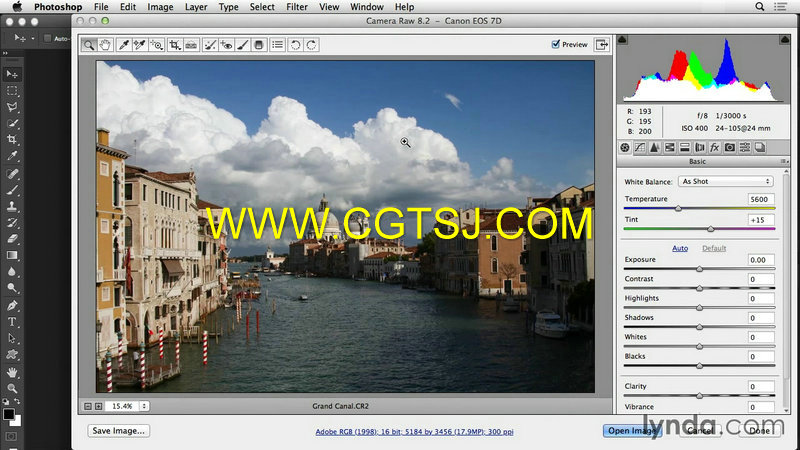Select the Camera Raw Hand tool
This screenshot has height=450, width=800.
105,45
